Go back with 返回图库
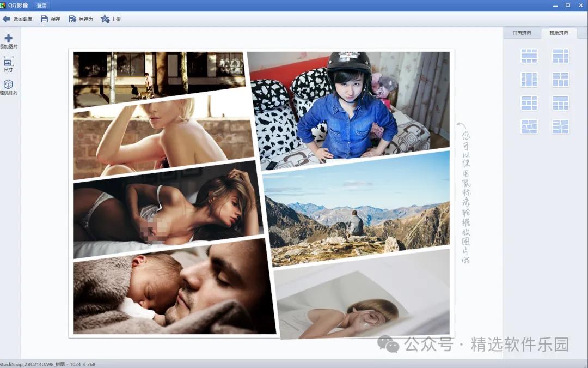Screen dimensions: 588x368 click(x=17, y=19)
